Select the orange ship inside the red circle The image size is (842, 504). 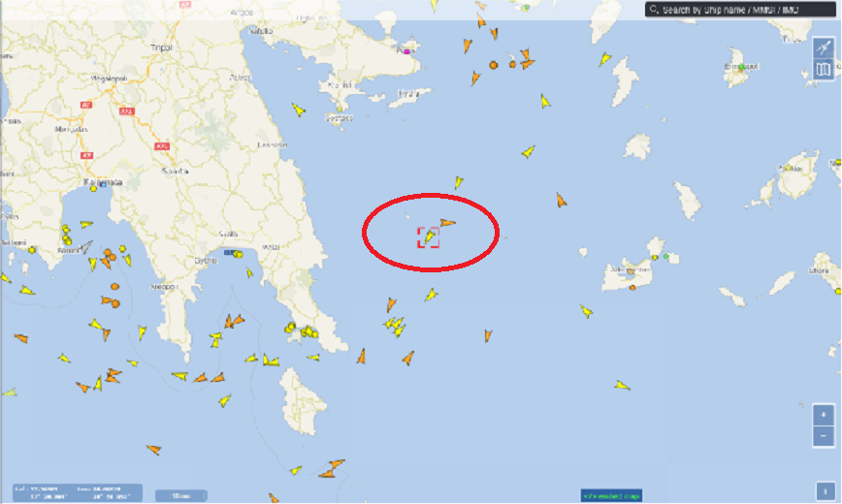click(x=447, y=222)
